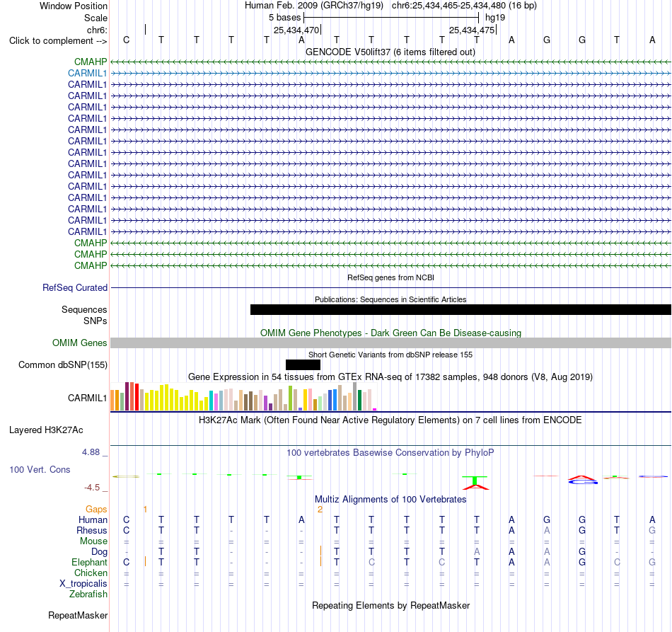Select the 'Scale' track label

point(95,18)
